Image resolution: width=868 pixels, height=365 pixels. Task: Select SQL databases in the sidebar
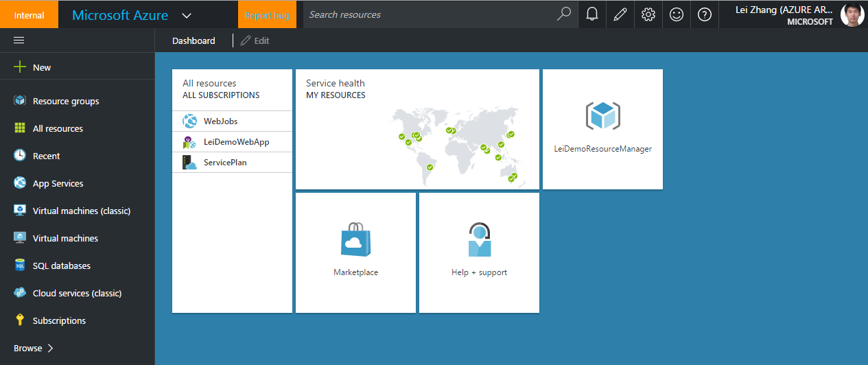(61, 266)
